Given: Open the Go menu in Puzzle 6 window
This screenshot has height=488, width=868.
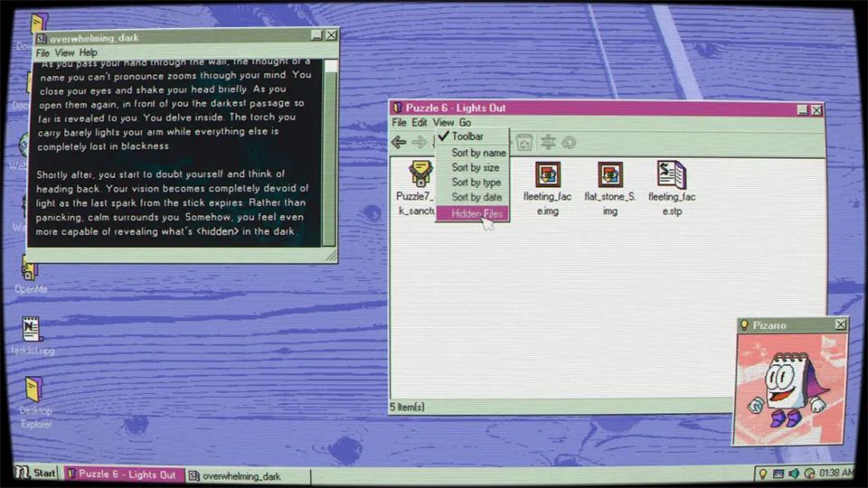Looking at the screenshot, I should click(x=465, y=122).
